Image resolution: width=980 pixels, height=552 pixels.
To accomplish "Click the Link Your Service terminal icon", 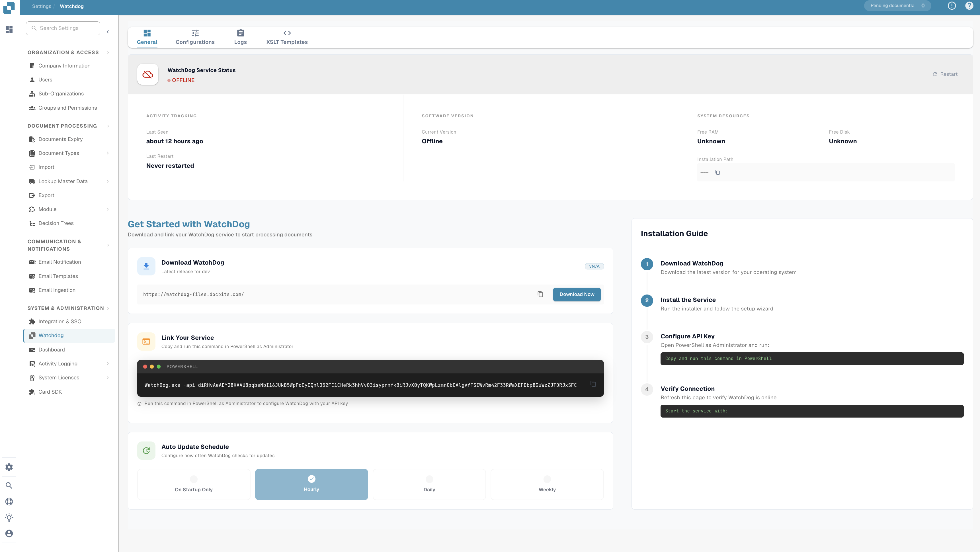I will (x=146, y=342).
